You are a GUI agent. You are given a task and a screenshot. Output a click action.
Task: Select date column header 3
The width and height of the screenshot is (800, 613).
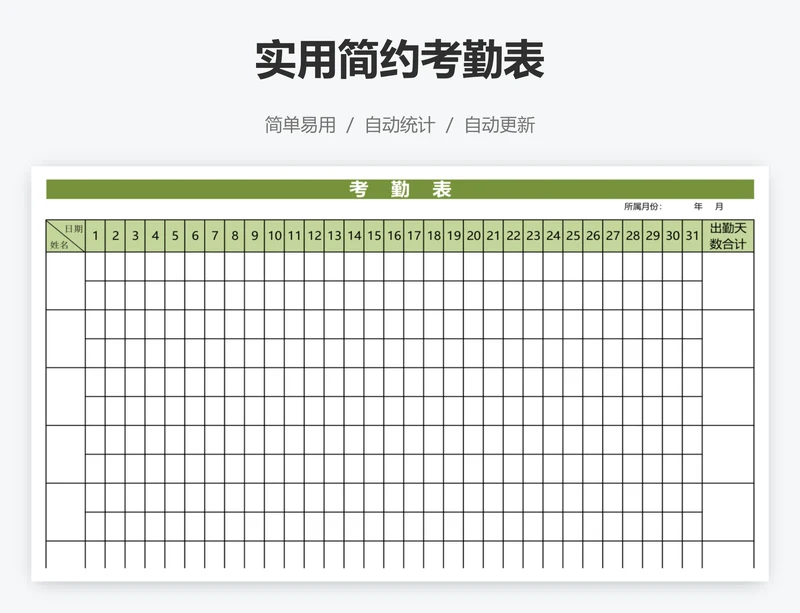coord(135,236)
